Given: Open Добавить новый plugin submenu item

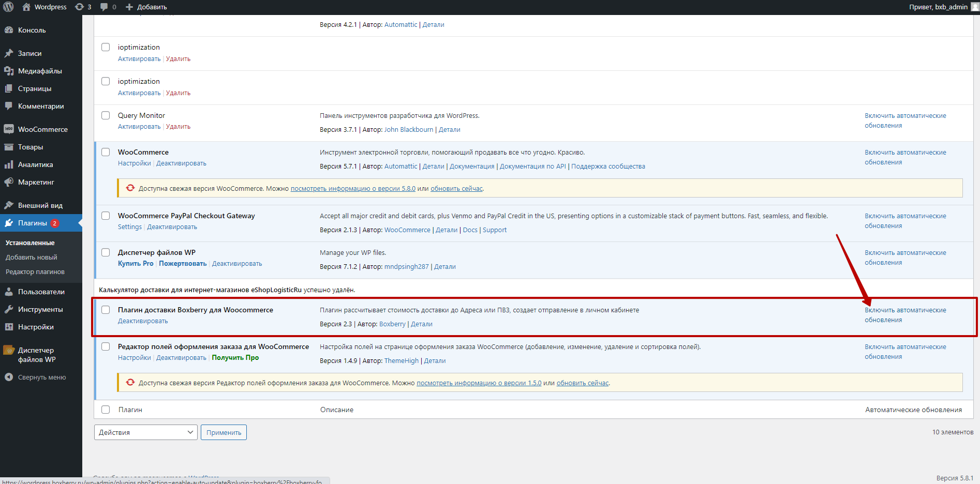Looking at the screenshot, I should [x=32, y=257].
